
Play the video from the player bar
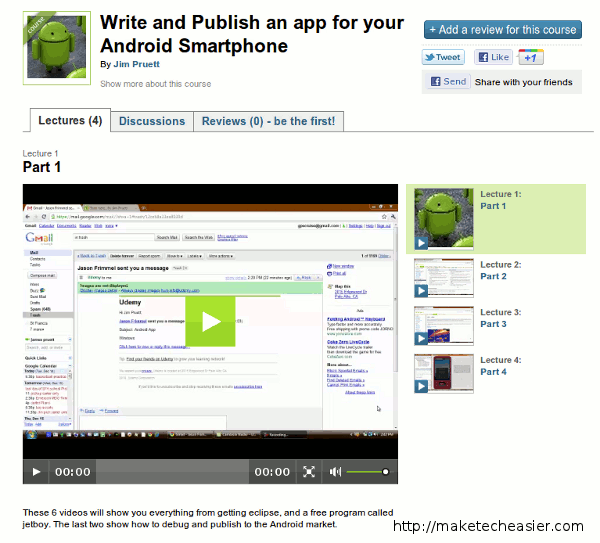pos(36,471)
